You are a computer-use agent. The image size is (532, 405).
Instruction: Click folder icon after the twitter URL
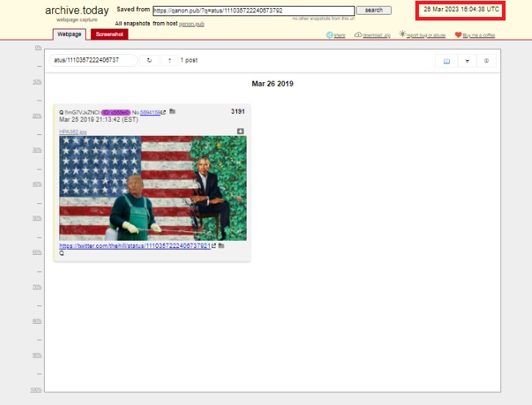[221, 246]
